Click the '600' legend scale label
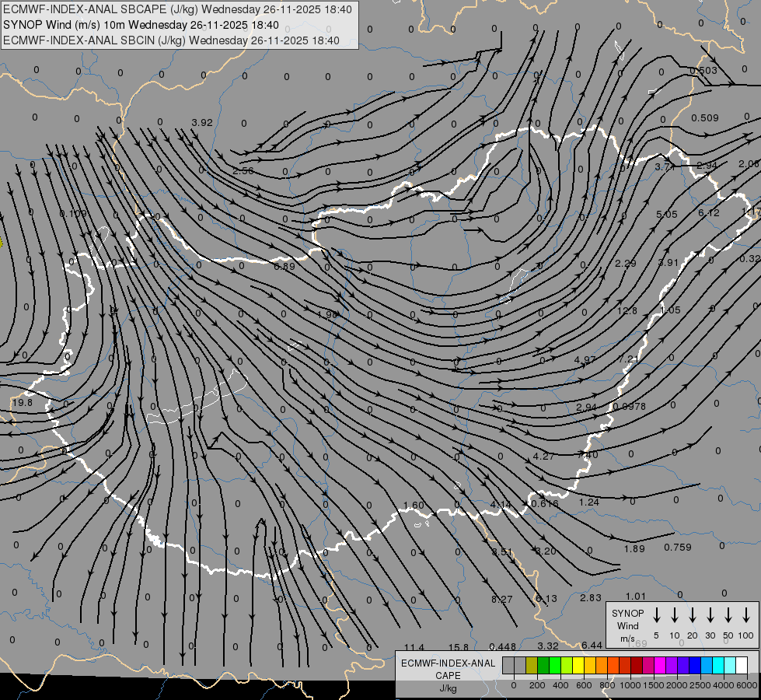The height and width of the screenshot is (700, 761). 584,685
